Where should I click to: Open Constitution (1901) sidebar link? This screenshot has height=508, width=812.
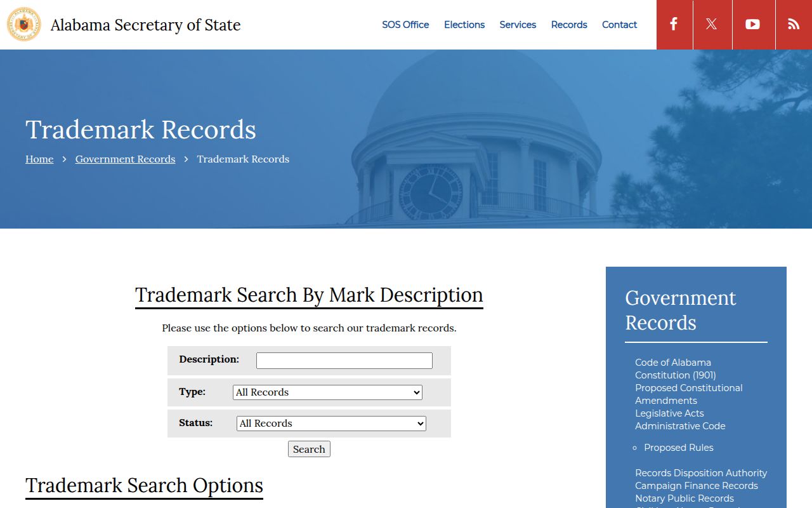(676, 375)
